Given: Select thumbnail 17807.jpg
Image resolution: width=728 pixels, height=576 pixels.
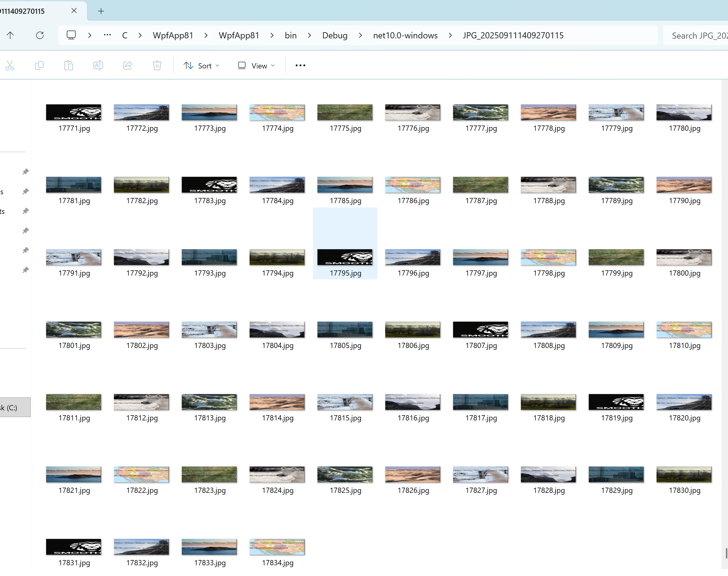Looking at the screenshot, I should click(x=481, y=330).
